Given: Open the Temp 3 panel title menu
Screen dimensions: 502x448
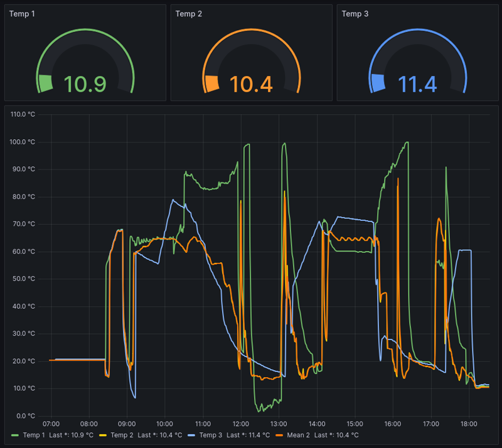Looking at the screenshot, I should pyautogui.click(x=355, y=14).
